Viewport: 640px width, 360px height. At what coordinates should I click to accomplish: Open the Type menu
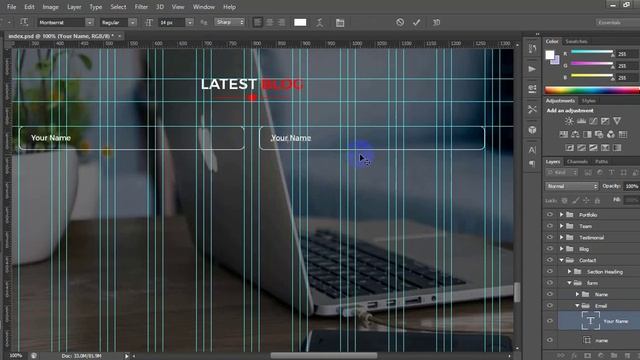pyautogui.click(x=96, y=7)
